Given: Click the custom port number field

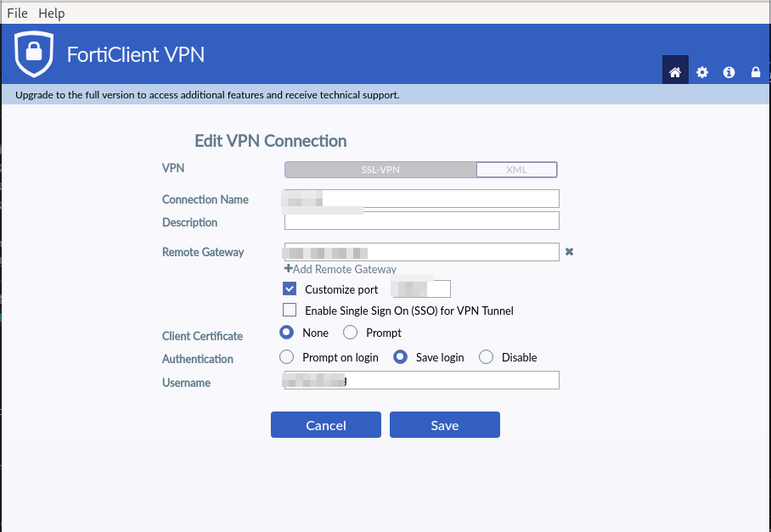Looking at the screenshot, I should click(421, 288).
